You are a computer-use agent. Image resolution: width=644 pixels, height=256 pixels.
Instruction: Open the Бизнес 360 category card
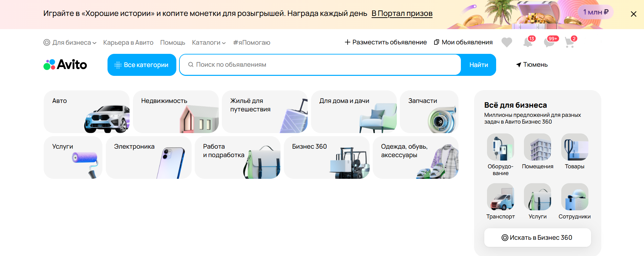(x=327, y=157)
